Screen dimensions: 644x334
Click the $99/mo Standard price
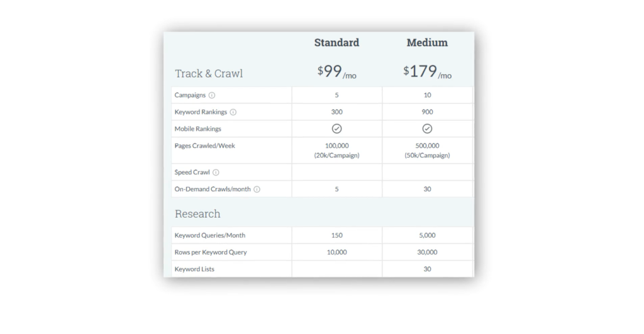point(337,72)
